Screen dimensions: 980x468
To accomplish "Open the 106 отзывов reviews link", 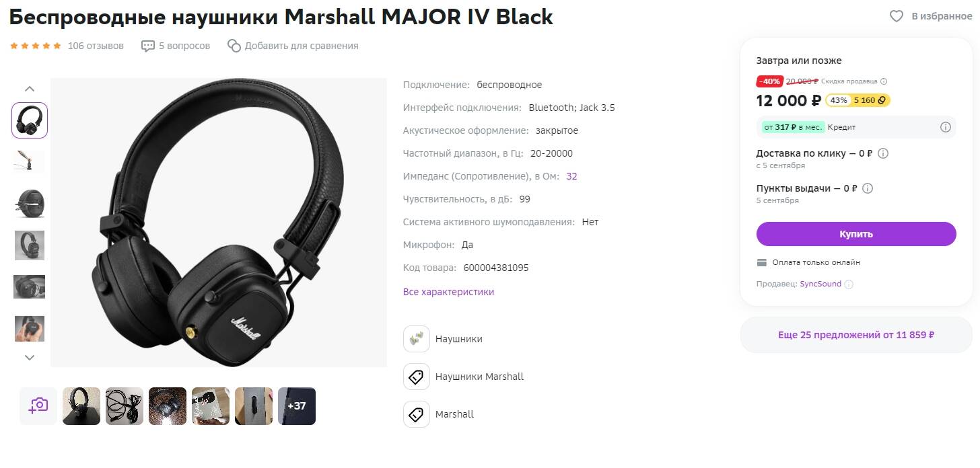I will [x=96, y=46].
